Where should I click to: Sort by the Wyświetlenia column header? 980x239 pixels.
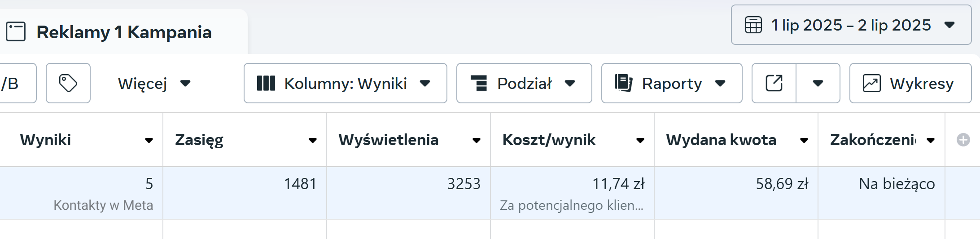click(x=389, y=140)
